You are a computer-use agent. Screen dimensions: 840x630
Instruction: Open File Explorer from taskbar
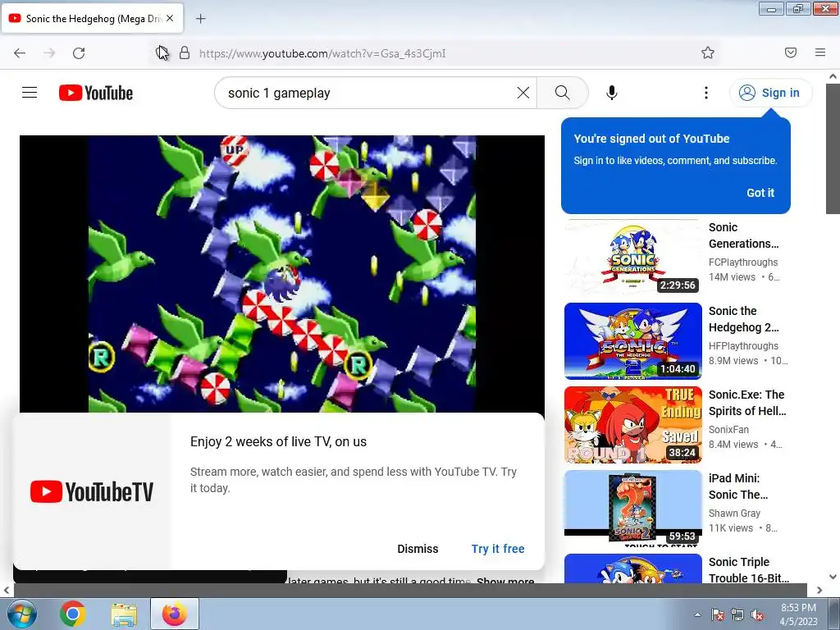tap(124, 614)
